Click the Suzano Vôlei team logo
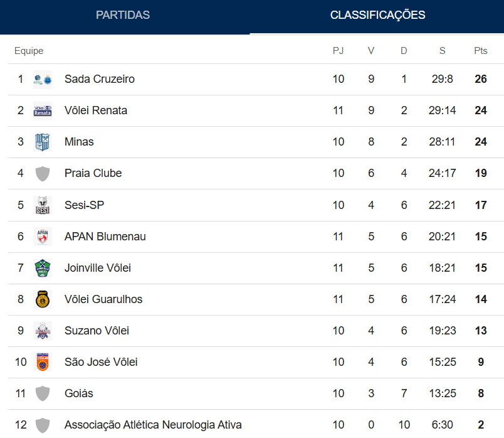Viewport: 504px width, 438px height. 43,331
